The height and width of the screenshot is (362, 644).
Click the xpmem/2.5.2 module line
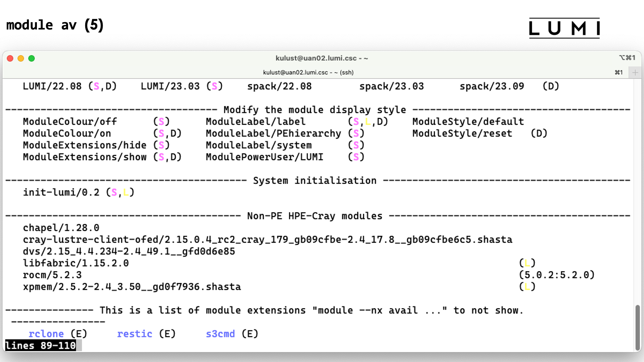click(132, 287)
